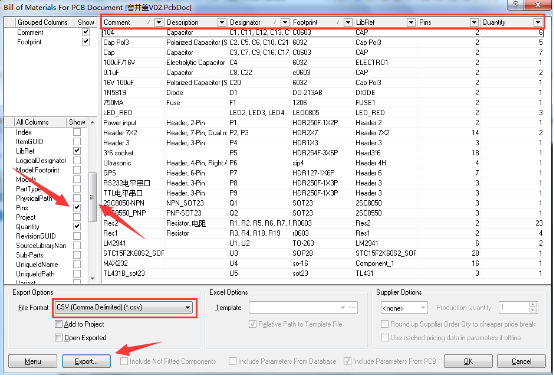Check the RevisionGUID column checkbox
Screen dimensions: 554x375
pyautogui.click(x=77, y=236)
